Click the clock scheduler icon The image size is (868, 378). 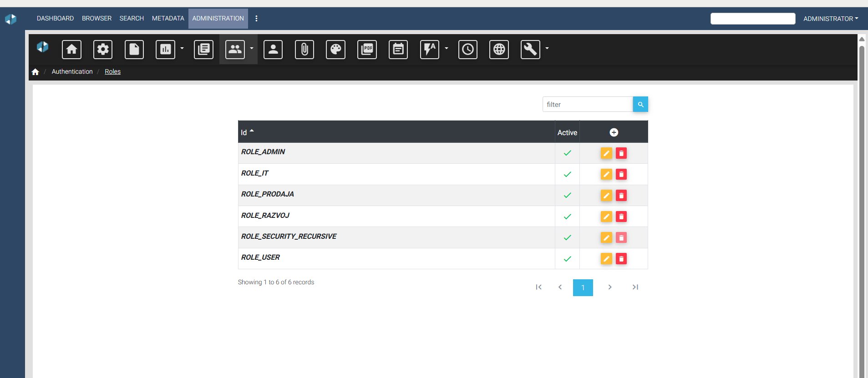(x=468, y=49)
